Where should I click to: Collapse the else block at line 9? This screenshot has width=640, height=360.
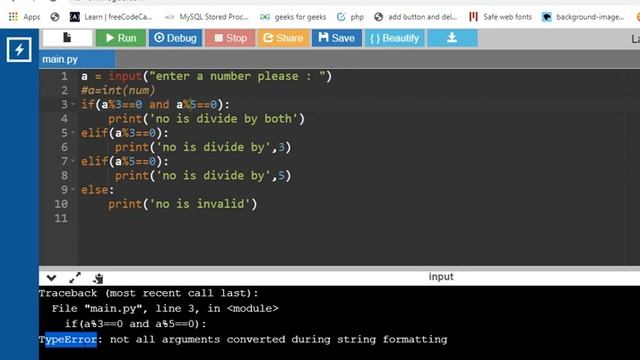[x=73, y=189]
